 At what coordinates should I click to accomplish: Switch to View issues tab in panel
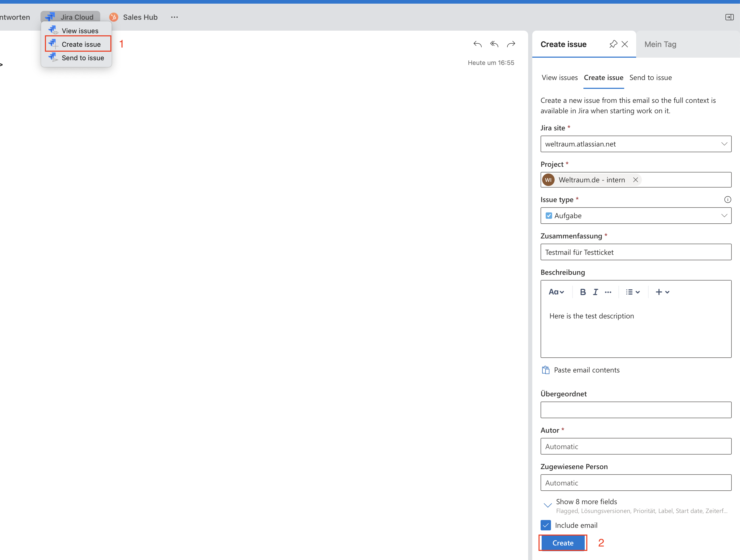559,78
